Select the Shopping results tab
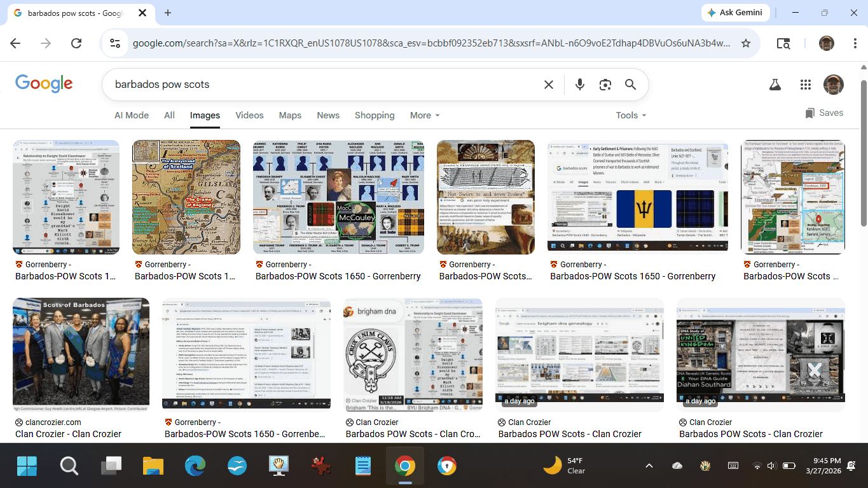Image resolution: width=868 pixels, height=488 pixels. 374,115
